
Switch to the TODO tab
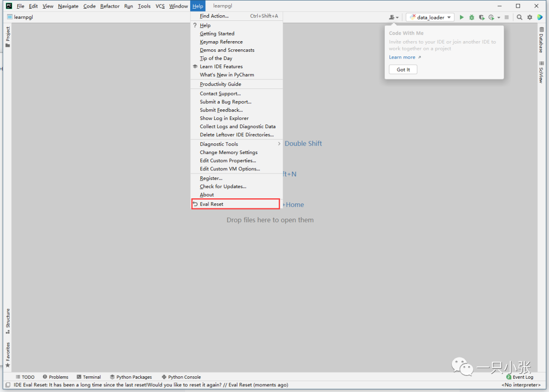(25, 377)
